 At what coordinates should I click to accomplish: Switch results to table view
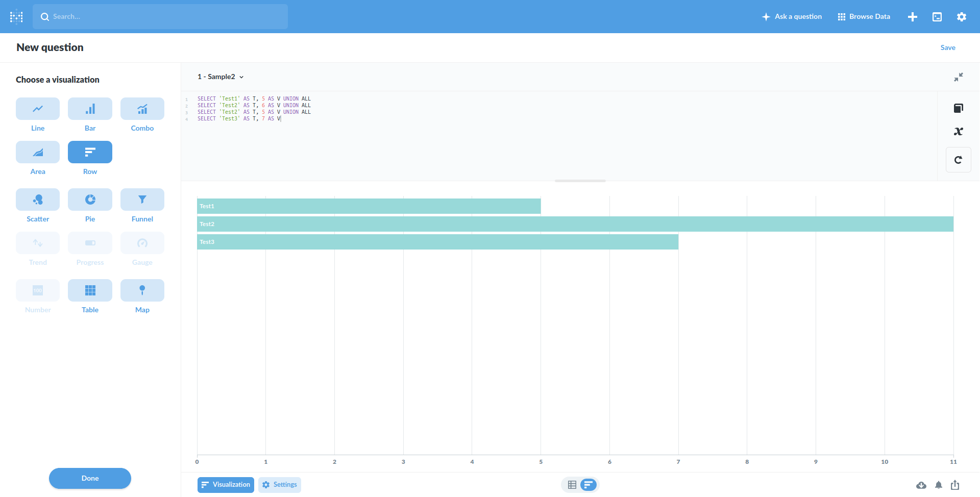click(571, 485)
